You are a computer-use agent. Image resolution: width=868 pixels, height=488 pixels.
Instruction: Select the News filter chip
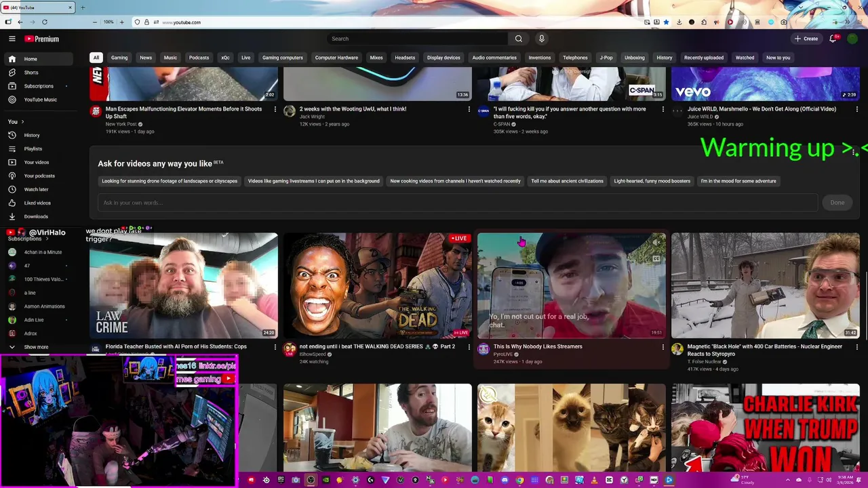pos(146,58)
